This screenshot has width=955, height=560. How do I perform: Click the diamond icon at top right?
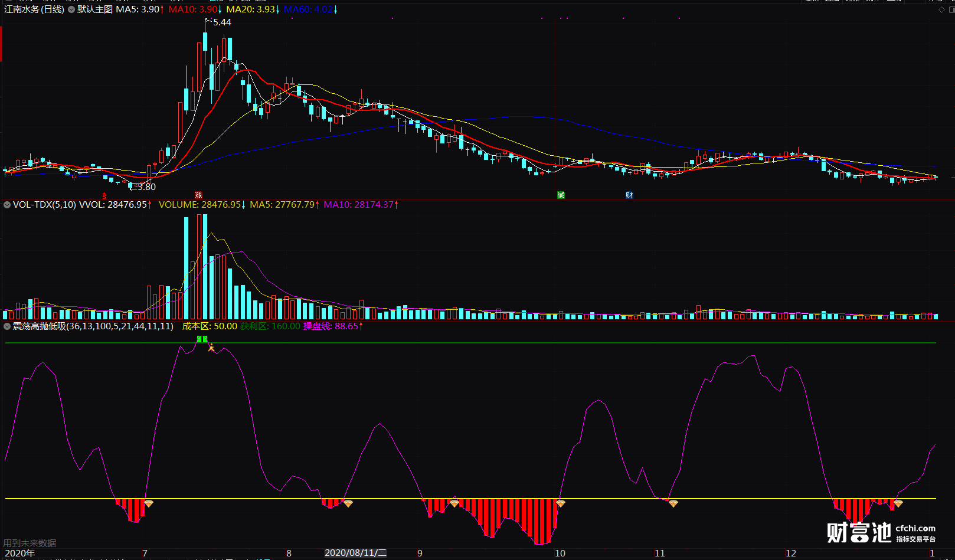[x=941, y=10]
